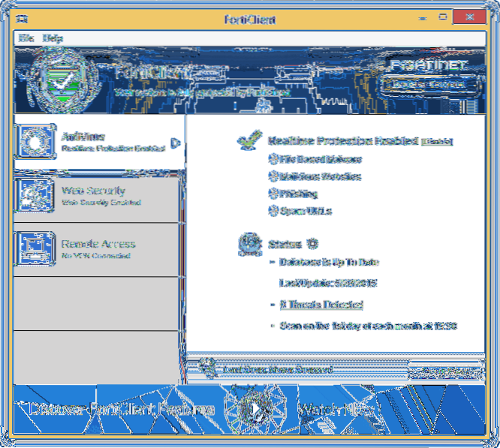
Task: Select the Remote Access tab
Action: coord(98,249)
